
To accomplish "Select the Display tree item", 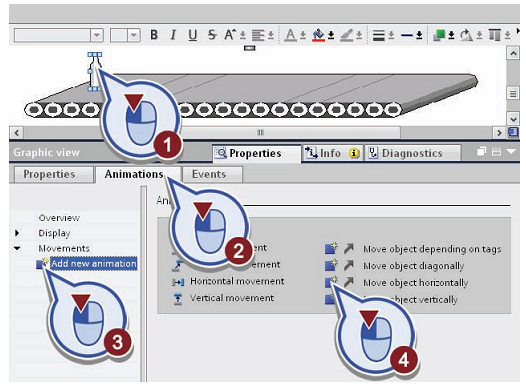I will (x=54, y=233).
